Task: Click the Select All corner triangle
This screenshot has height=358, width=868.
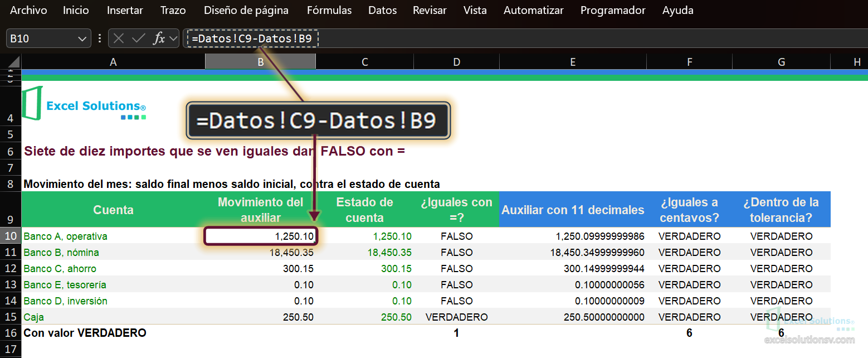Action: [x=13, y=61]
